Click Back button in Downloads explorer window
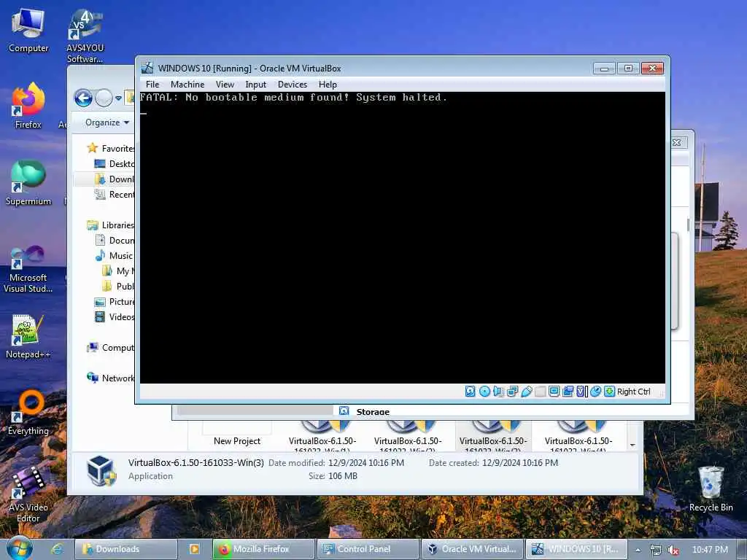The height and width of the screenshot is (560, 747). click(x=83, y=98)
